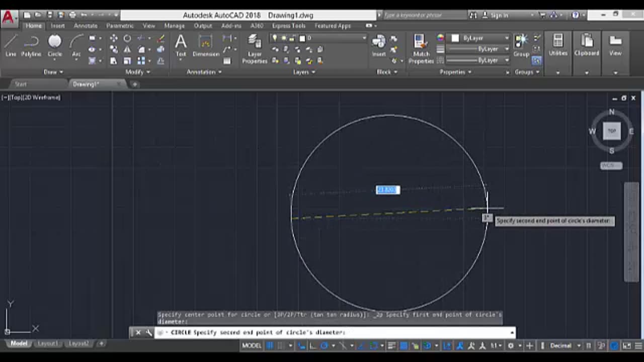
Task: Open the Utilities panel
Action: [x=558, y=45]
